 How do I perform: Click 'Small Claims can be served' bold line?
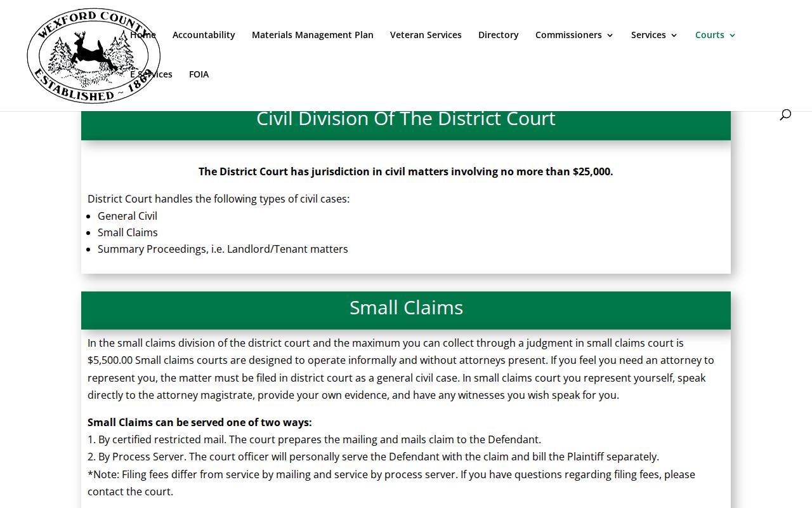200,422
